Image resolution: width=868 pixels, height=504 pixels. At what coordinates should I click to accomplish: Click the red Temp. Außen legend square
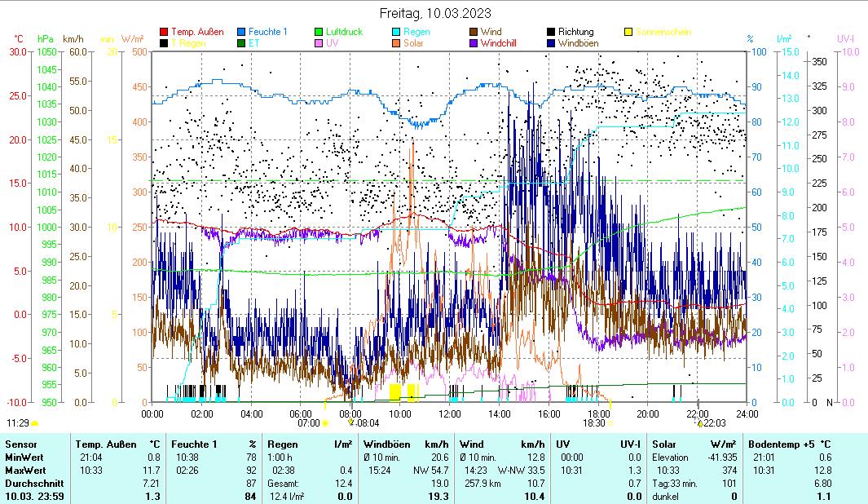pyautogui.click(x=164, y=32)
